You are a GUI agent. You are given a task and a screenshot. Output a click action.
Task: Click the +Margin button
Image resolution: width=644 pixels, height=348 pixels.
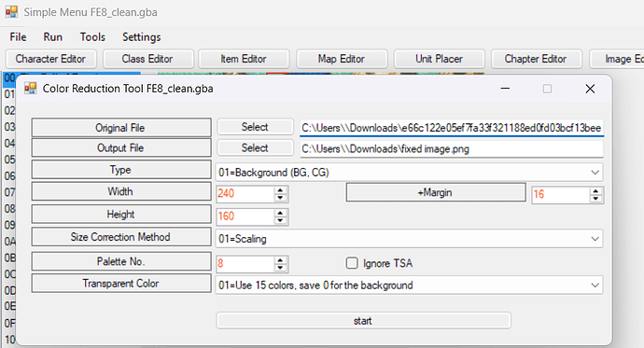[x=436, y=192]
